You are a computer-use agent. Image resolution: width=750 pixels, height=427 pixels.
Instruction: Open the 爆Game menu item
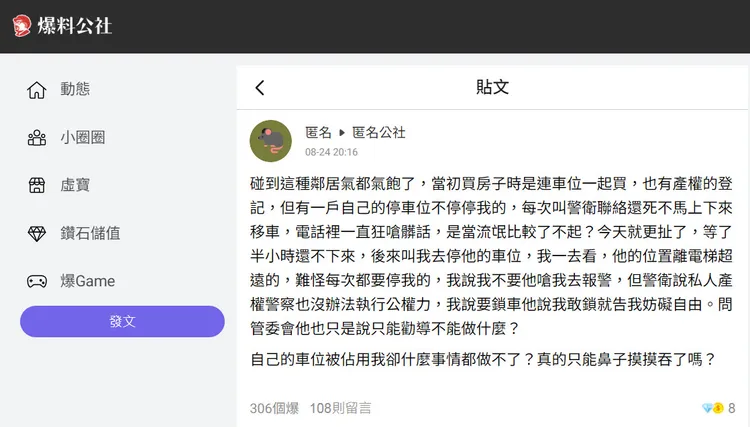pos(88,281)
